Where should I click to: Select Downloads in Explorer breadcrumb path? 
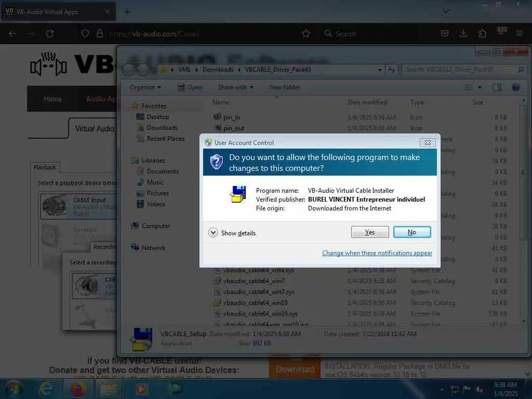(x=218, y=70)
